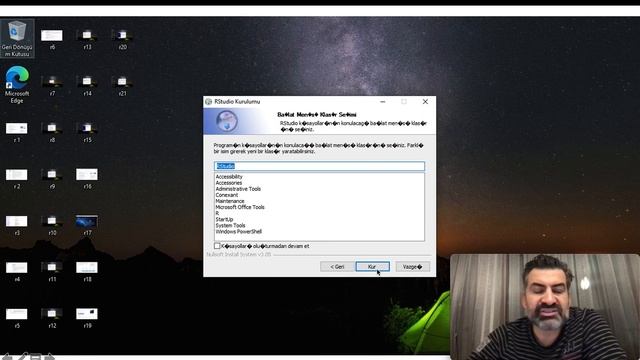Choose Maintenance in the folder list
Image resolution: width=640 pixels, height=360 pixels.
coord(230,201)
